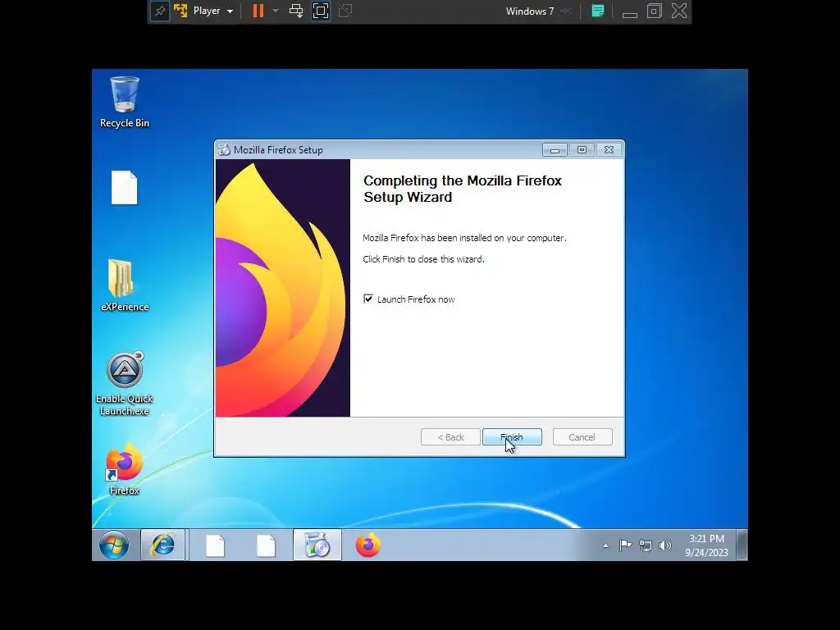840x630 pixels.
Task: Select the blank unnamed file on desktop
Action: (125, 188)
